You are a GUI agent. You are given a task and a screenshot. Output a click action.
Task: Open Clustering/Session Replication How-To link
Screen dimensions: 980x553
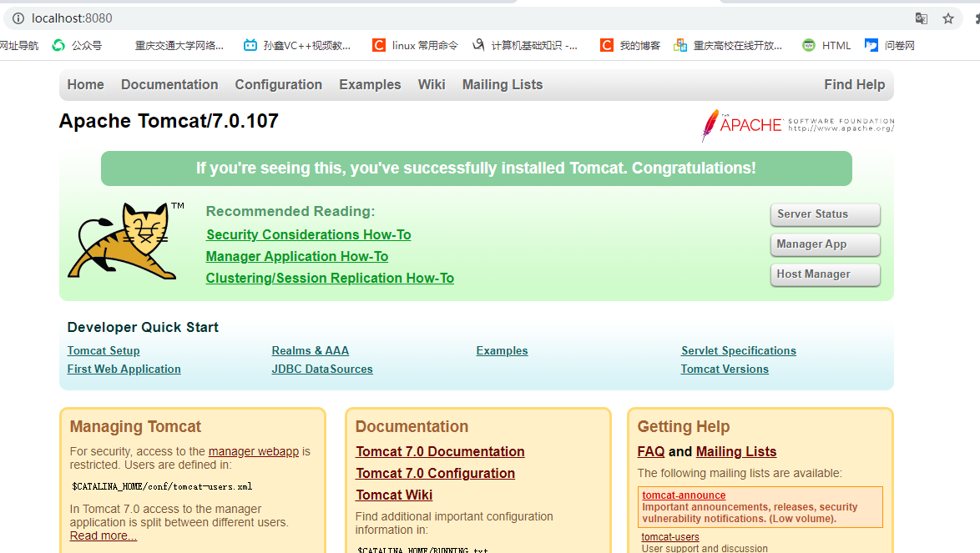coord(330,279)
